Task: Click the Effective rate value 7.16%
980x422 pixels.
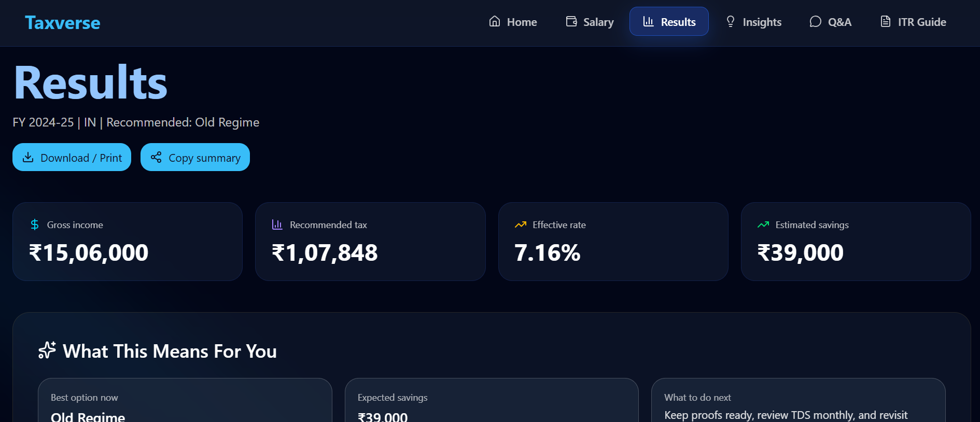Action: click(x=547, y=253)
